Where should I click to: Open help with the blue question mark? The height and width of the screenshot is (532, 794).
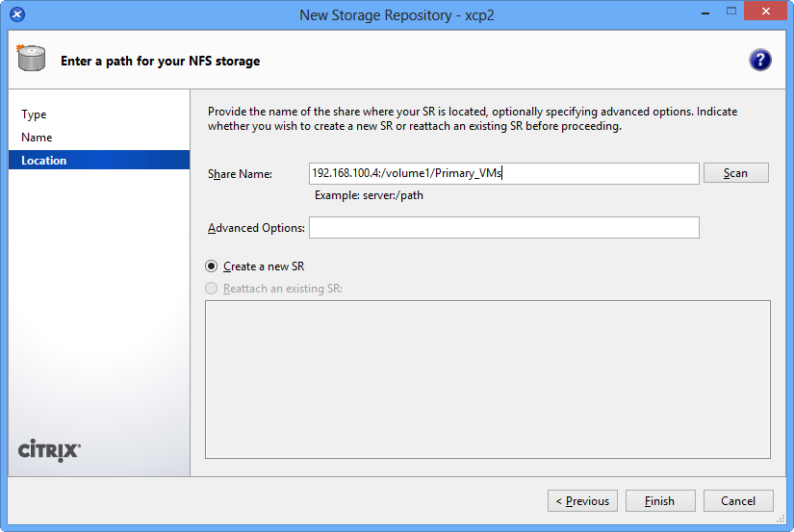(759, 60)
